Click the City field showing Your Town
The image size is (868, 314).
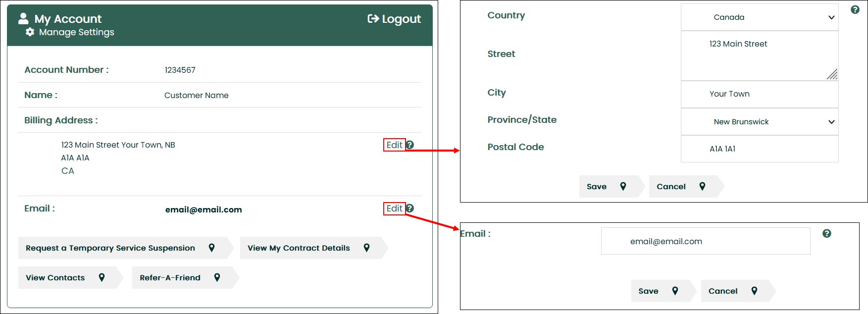pyautogui.click(x=759, y=94)
